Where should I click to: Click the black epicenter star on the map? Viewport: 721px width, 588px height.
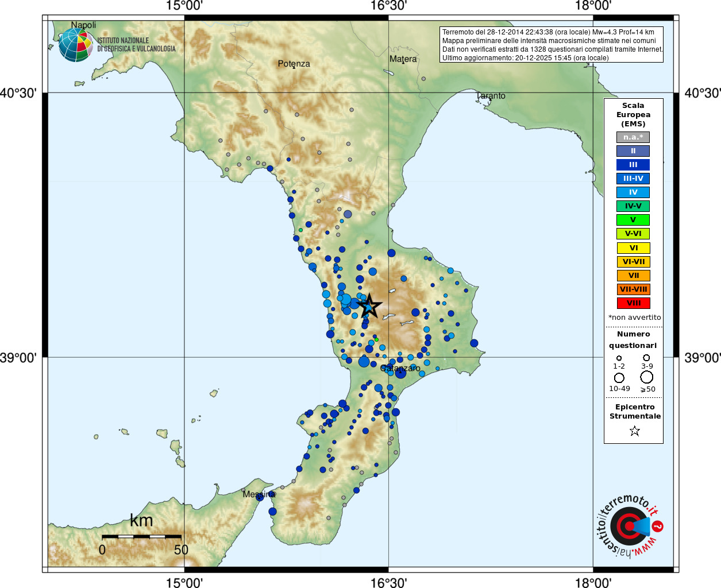pyautogui.click(x=369, y=305)
